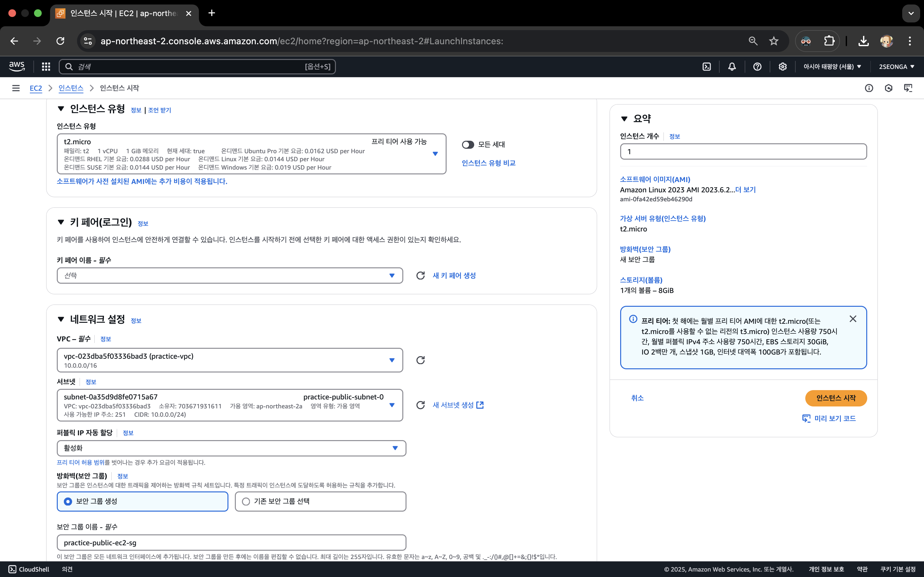
Task: Toggle the 모든 세대 switch
Action: pos(468,145)
